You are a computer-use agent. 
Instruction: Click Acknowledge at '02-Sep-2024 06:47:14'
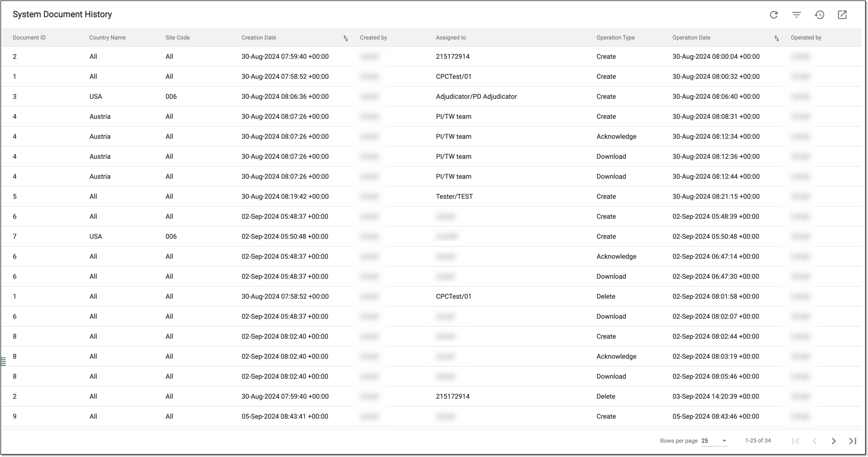click(616, 256)
